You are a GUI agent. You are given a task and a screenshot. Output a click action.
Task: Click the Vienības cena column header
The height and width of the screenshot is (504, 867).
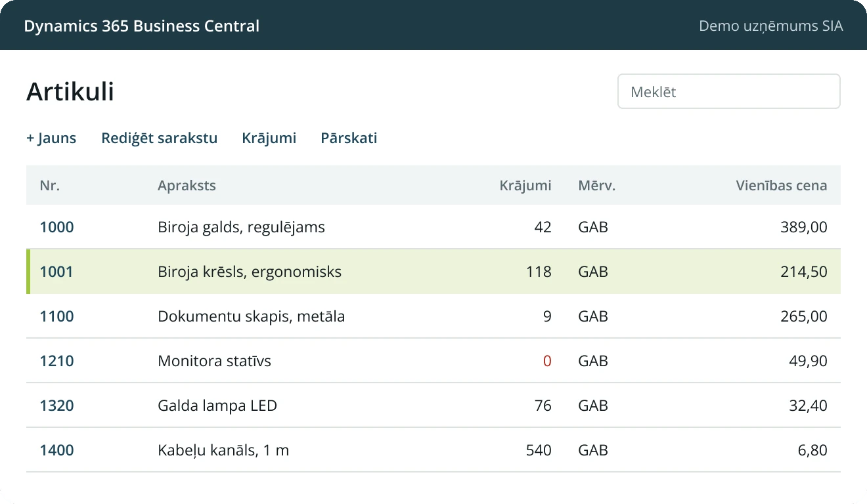coord(782,185)
